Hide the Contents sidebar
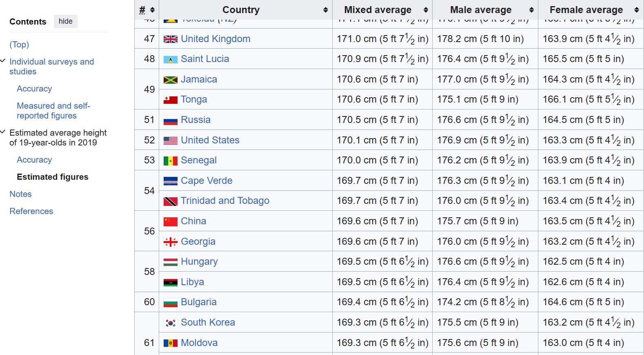This screenshot has width=644, height=355. coord(65,21)
